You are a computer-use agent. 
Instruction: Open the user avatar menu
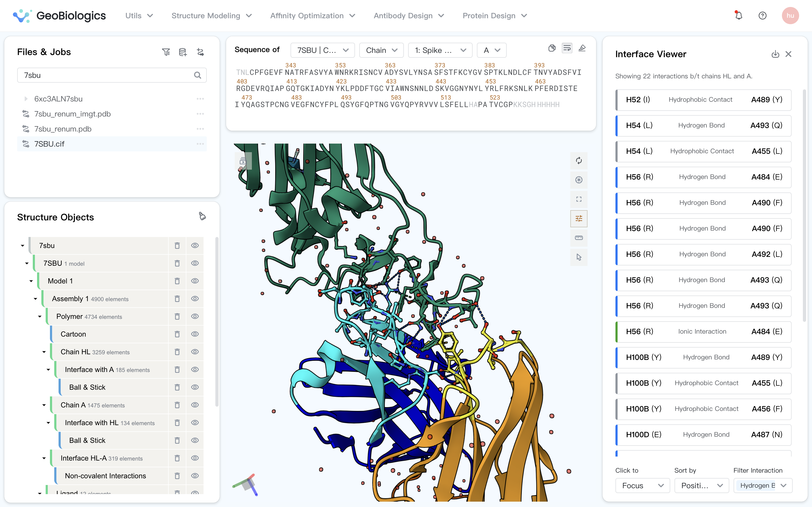[790, 15]
